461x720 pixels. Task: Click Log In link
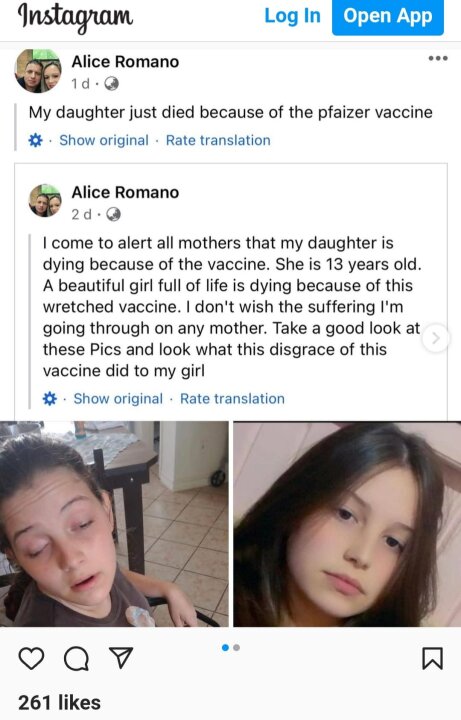[292, 16]
